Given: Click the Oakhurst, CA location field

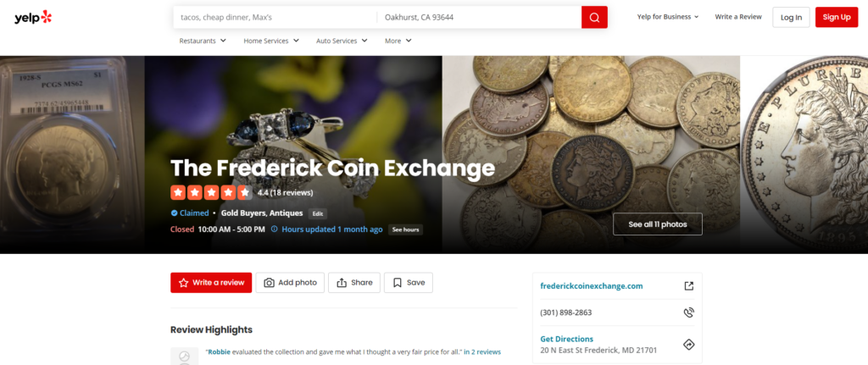Looking at the screenshot, I should pyautogui.click(x=480, y=17).
